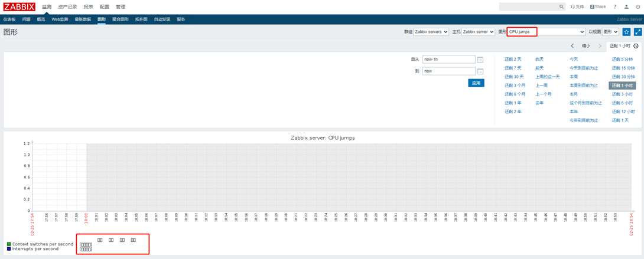Screen dimensions: 644x259
Task: Switch to the 最新数据 submenu tab
Action: (82, 19)
